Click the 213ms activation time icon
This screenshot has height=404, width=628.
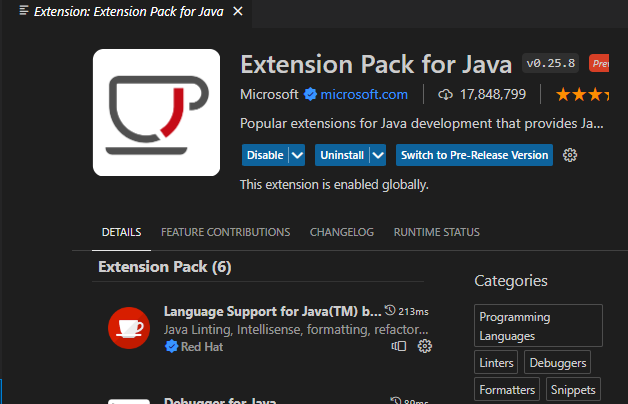[390, 310]
